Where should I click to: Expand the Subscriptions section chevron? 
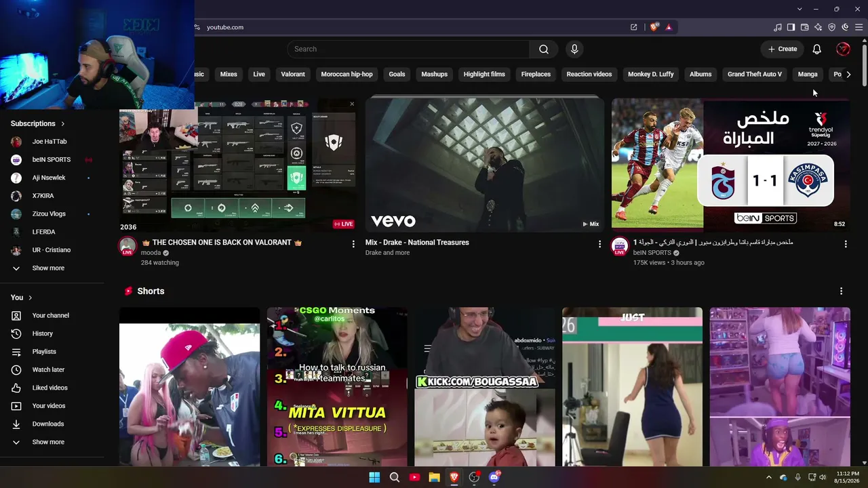63,124
